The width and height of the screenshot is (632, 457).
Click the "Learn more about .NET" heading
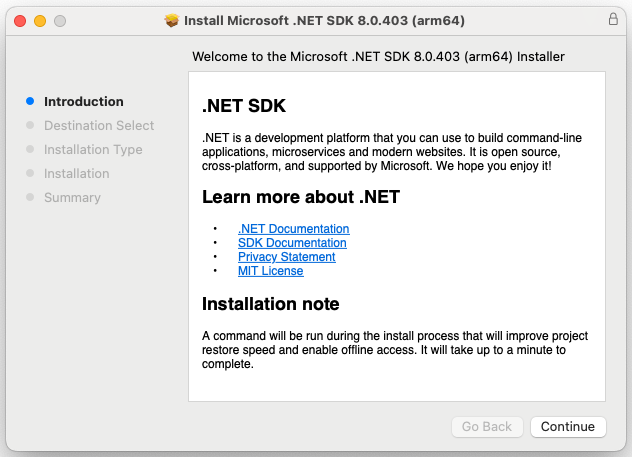tap(301, 197)
